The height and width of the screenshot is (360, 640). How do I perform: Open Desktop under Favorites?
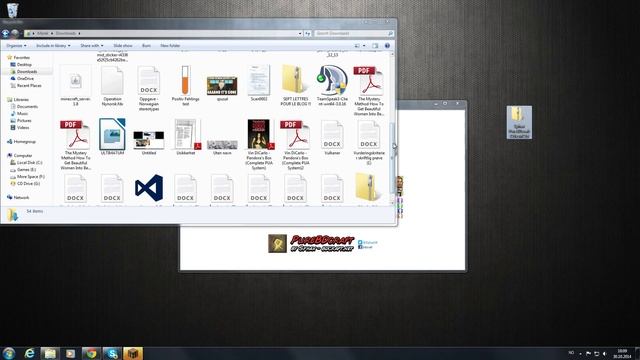[x=24, y=64]
